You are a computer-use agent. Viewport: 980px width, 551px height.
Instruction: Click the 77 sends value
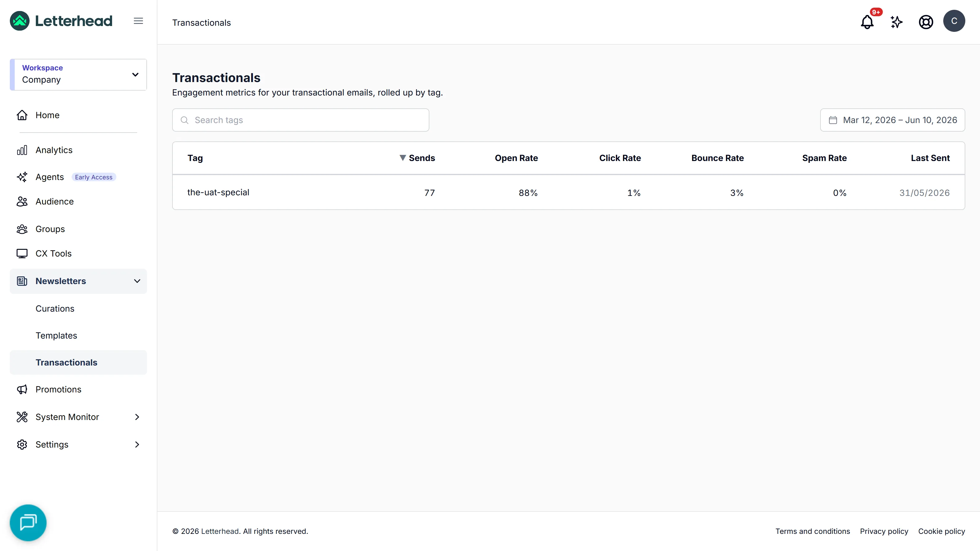point(429,193)
